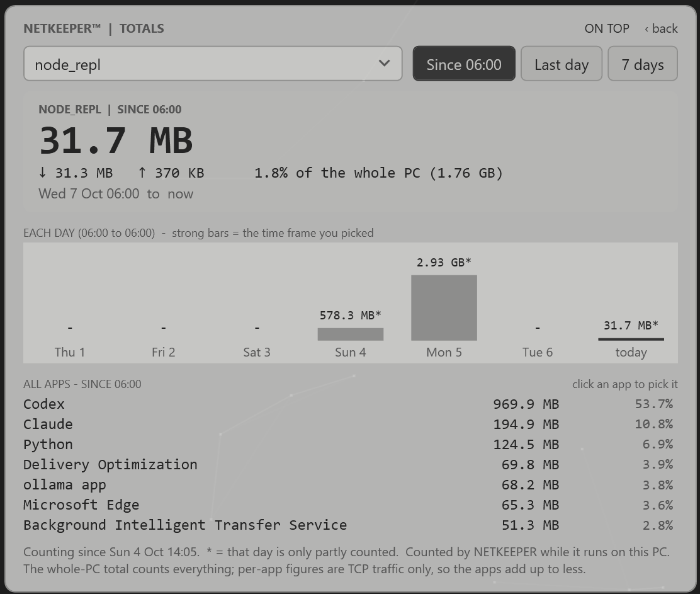700x594 pixels.
Task: Select the Sun 4 bar in chart
Action: [351, 334]
